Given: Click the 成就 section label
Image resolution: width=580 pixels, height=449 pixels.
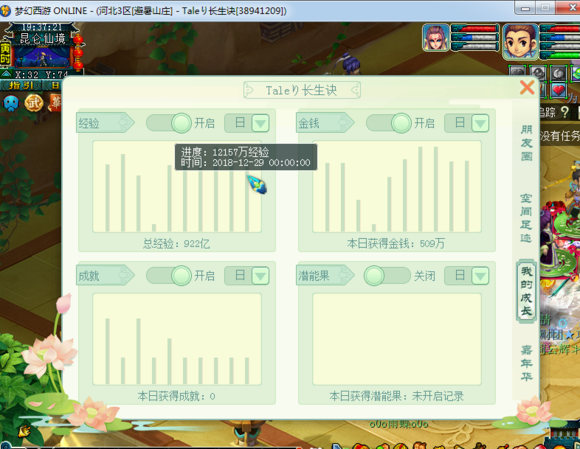Looking at the screenshot, I should coord(105,276).
